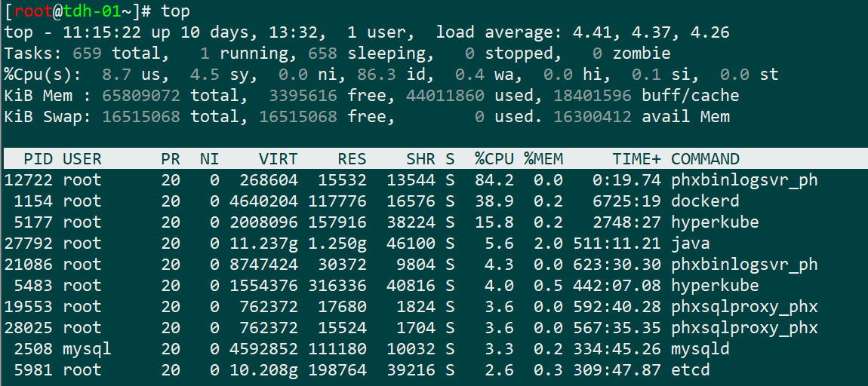
Task: Click the mysql user in USER column
Action: click(x=87, y=349)
